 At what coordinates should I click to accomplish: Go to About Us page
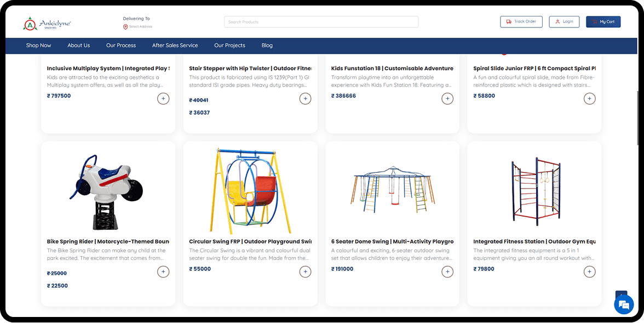coord(79,46)
